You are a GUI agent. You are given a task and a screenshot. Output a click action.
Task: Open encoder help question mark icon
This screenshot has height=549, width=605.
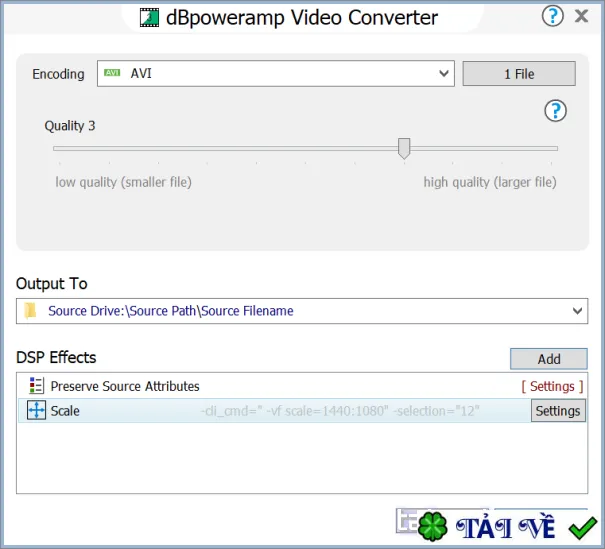click(x=555, y=111)
